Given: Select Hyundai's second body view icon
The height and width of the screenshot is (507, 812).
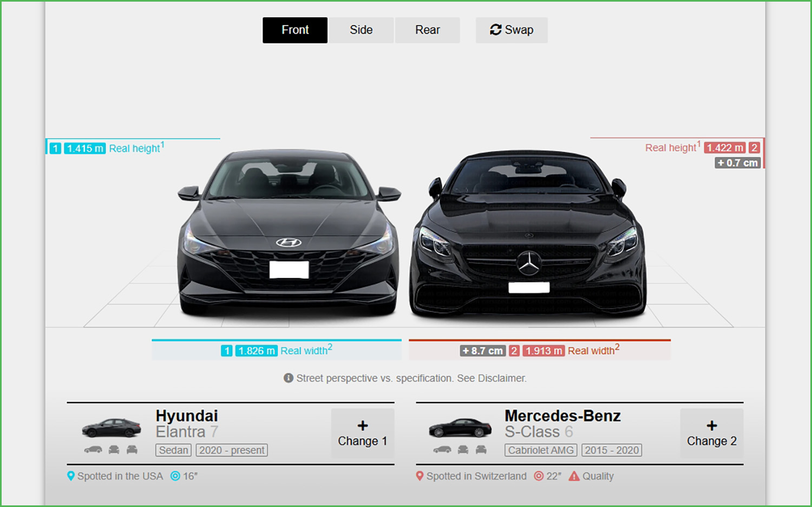Looking at the screenshot, I should 114,450.
